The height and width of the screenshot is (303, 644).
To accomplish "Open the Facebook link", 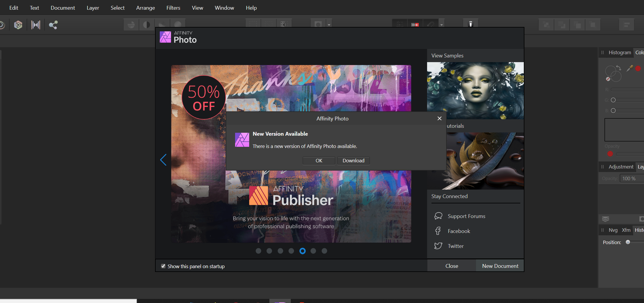I will 459,231.
